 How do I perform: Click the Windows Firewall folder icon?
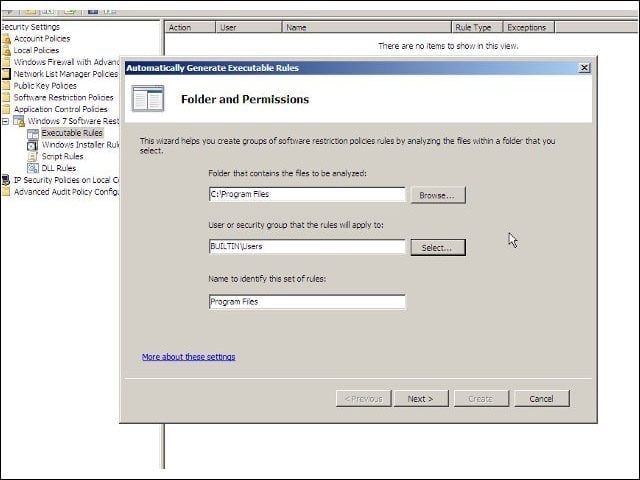pyautogui.click(x=6, y=62)
